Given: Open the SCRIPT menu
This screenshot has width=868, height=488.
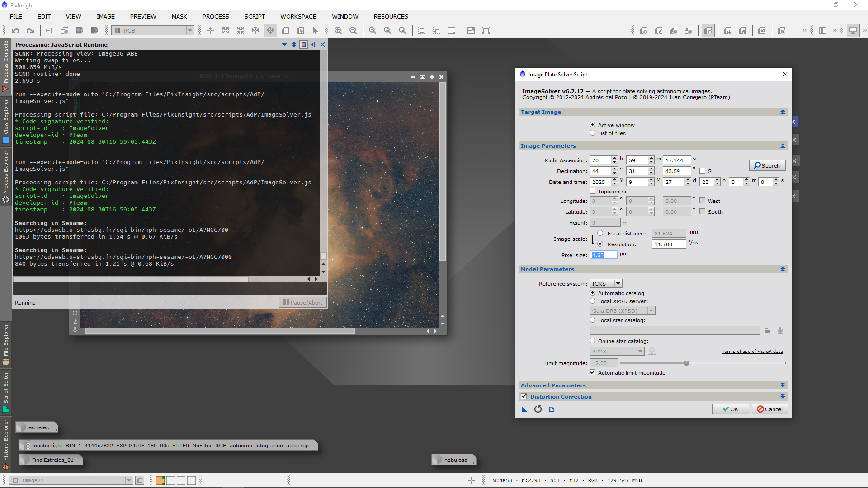Looking at the screenshot, I should pos(255,17).
